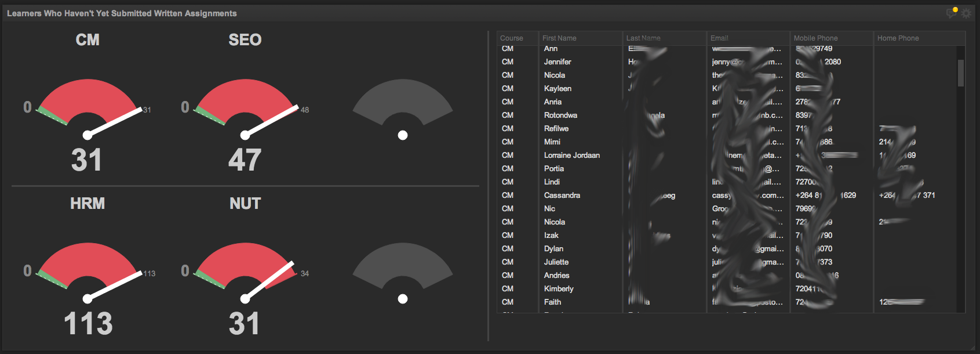Sort table by Home Phone column header
This screenshot has height=354, width=980.
coord(919,38)
